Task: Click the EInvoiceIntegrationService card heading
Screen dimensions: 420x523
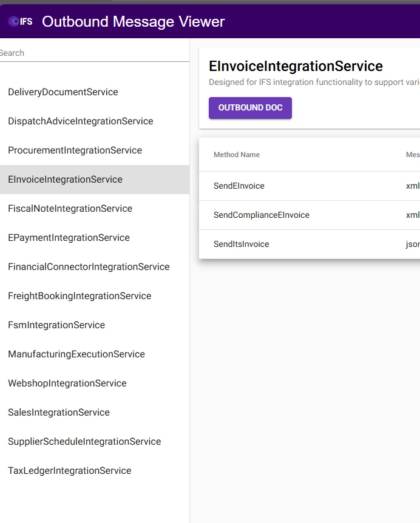Action: (296, 66)
